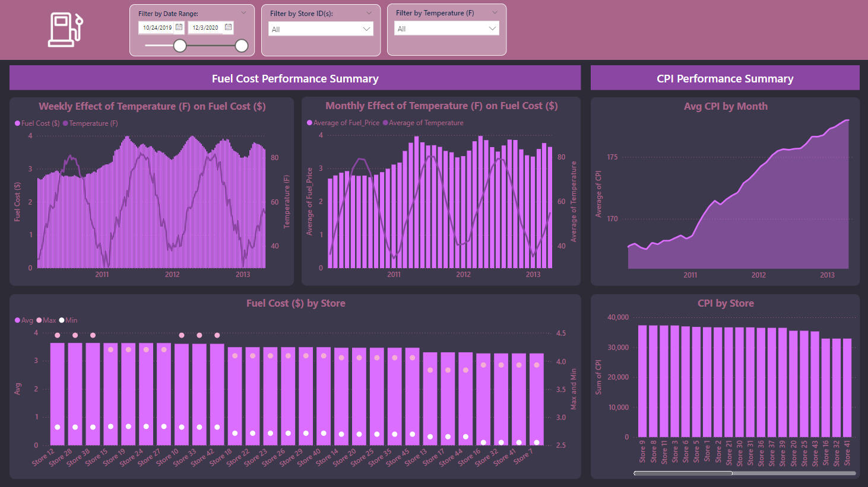This screenshot has height=487, width=868.
Task: Select the CPI Performance Summary header
Action: [725, 78]
